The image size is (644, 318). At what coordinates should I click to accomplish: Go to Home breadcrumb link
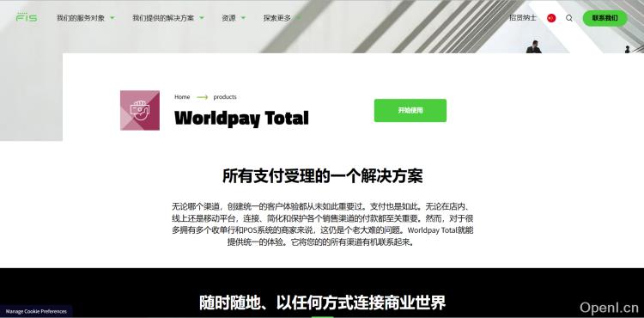pyautogui.click(x=182, y=97)
